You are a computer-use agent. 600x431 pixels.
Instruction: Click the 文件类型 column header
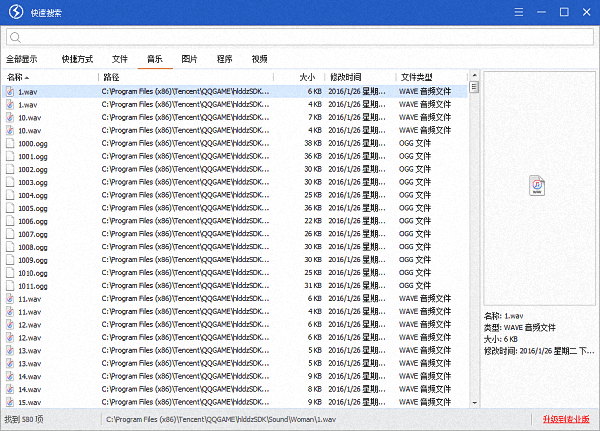tap(418, 77)
